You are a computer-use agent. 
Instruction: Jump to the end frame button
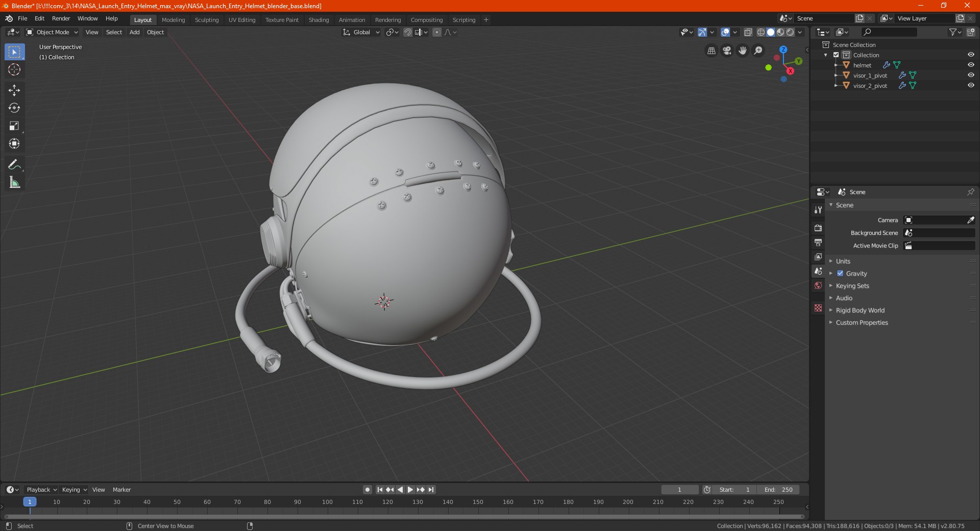(431, 490)
